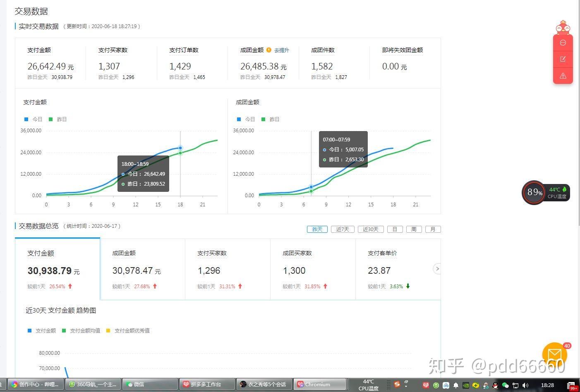Click the NVIDIA tray icon
The height and width of the screenshot is (392, 580).
pyautogui.click(x=465, y=385)
